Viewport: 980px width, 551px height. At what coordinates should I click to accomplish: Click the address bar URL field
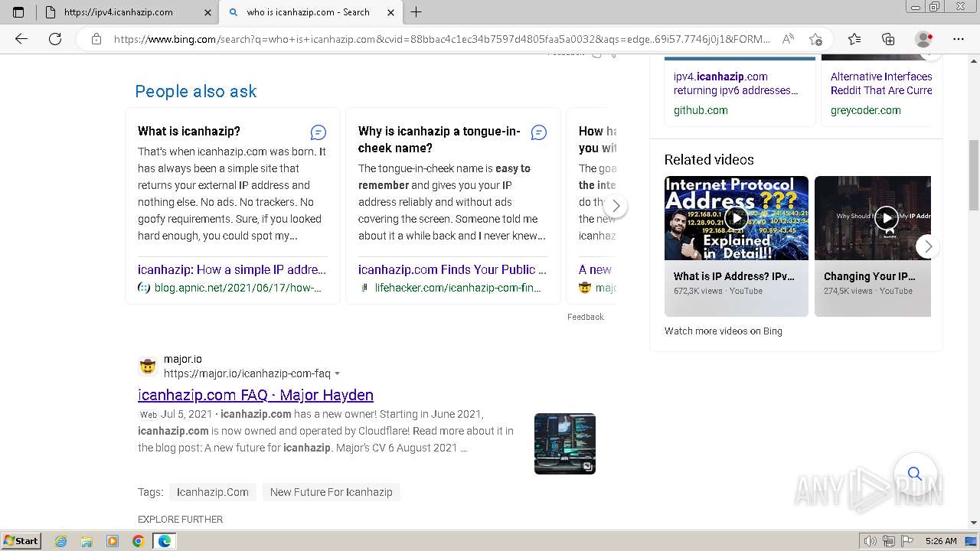point(442,39)
